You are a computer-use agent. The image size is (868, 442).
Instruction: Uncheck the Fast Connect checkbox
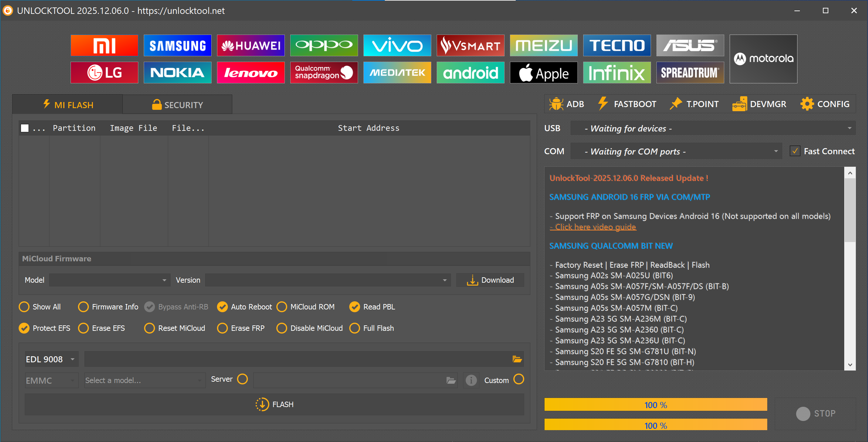coord(795,151)
